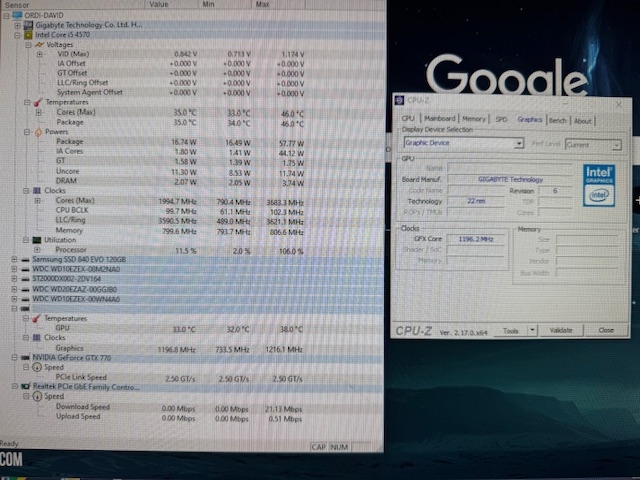Click the Intel Core i5 4570 CPU icon
The image size is (640, 480).
tap(28, 35)
